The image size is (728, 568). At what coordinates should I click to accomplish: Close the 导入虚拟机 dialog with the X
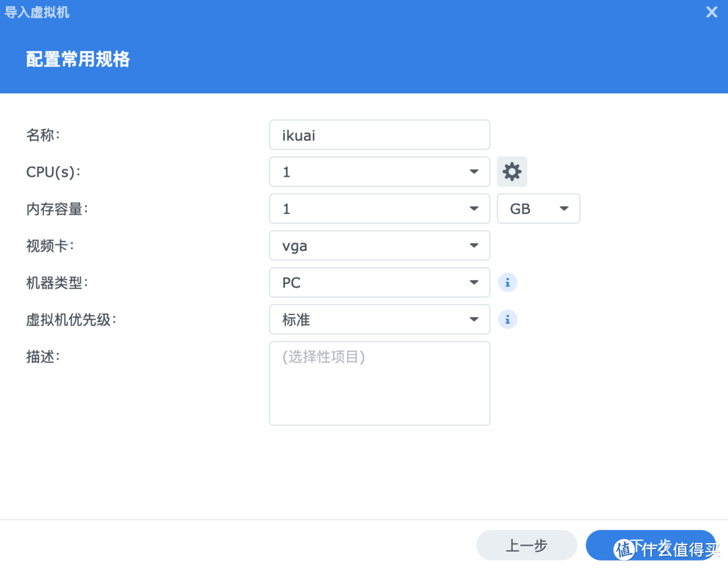coord(711,11)
